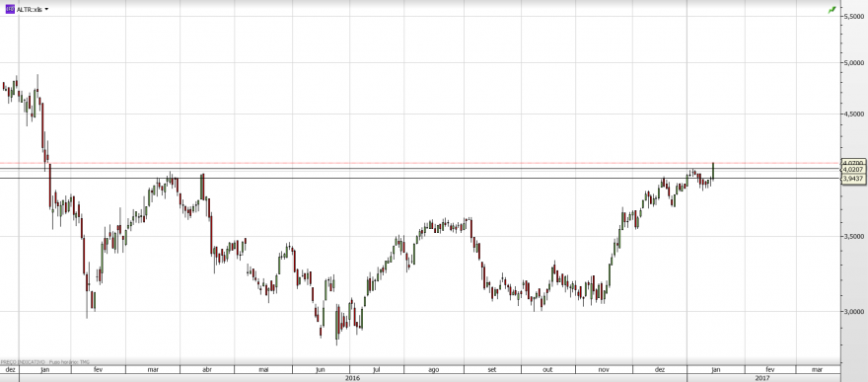Image resolution: width=868 pixels, height=382 pixels.
Task: Click the 'jun' month label
Action: [320, 369]
